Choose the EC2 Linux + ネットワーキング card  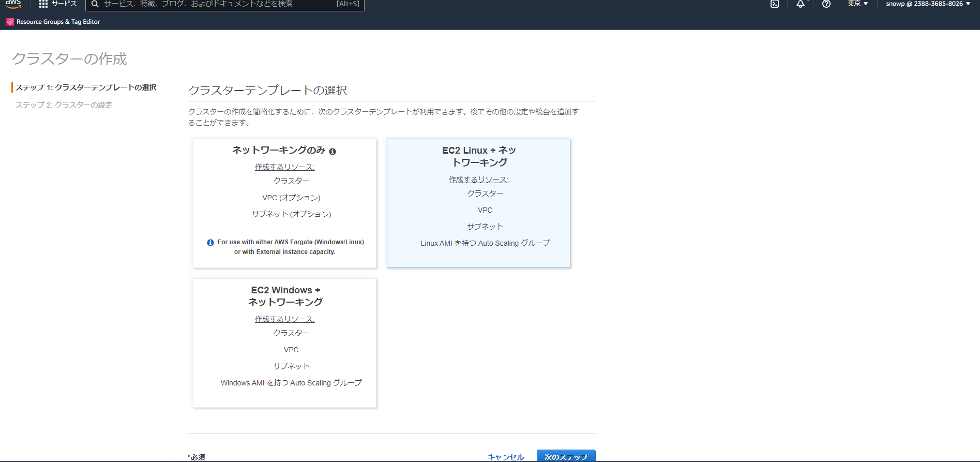pyautogui.click(x=478, y=203)
